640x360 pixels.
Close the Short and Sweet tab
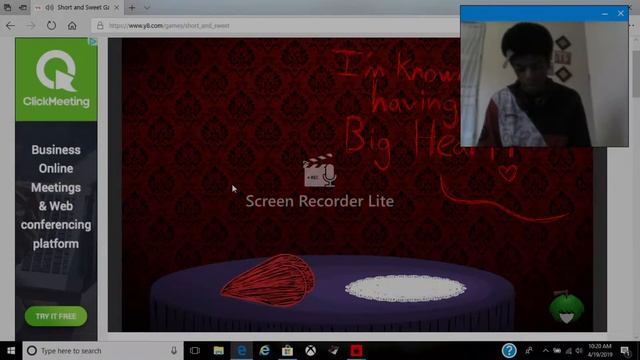click(116, 7)
